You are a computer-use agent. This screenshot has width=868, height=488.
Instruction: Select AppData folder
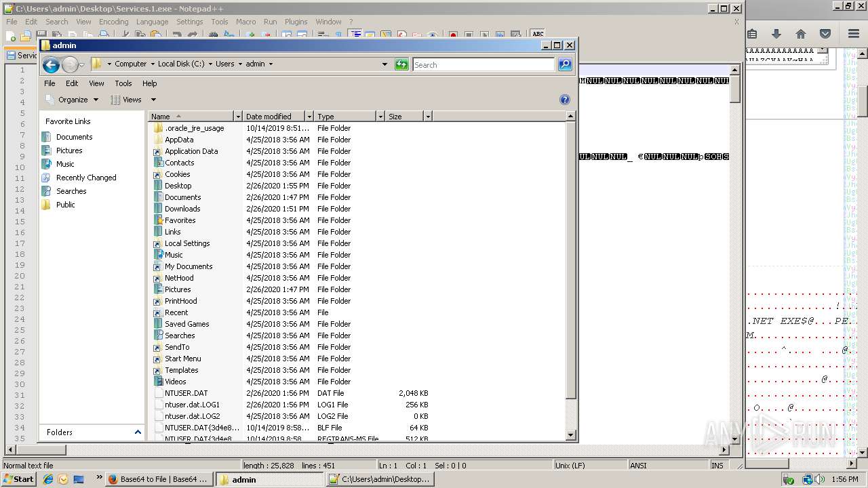tap(179, 140)
